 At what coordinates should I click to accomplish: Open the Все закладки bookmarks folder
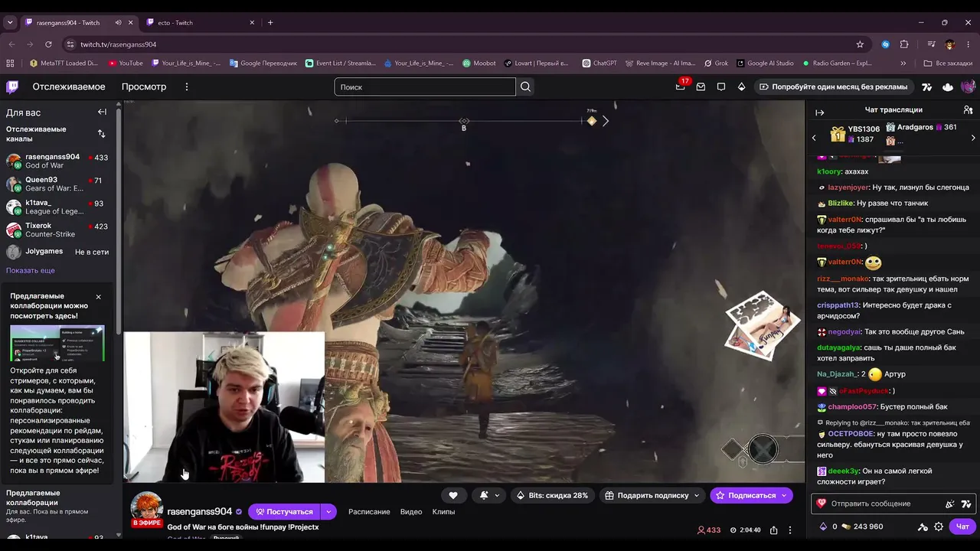(x=948, y=64)
